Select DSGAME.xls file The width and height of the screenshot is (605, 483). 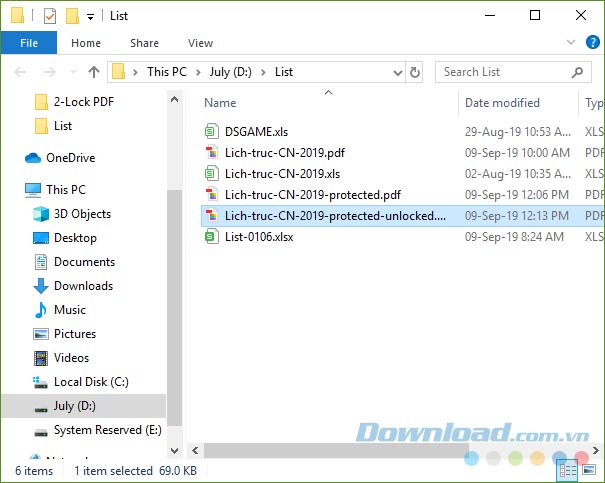[257, 132]
